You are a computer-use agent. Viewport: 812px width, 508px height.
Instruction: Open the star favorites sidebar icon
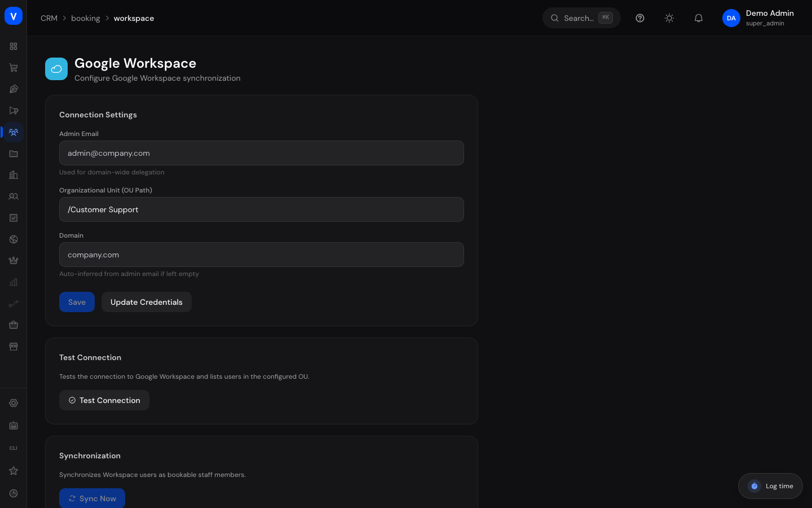[14, 471]
